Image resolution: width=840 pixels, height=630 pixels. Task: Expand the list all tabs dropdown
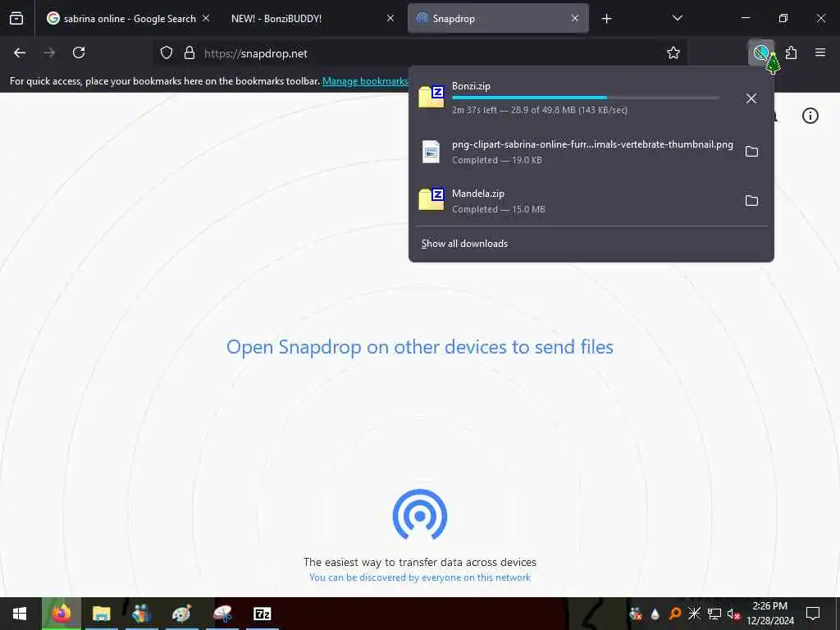click(x=677, y=18)
